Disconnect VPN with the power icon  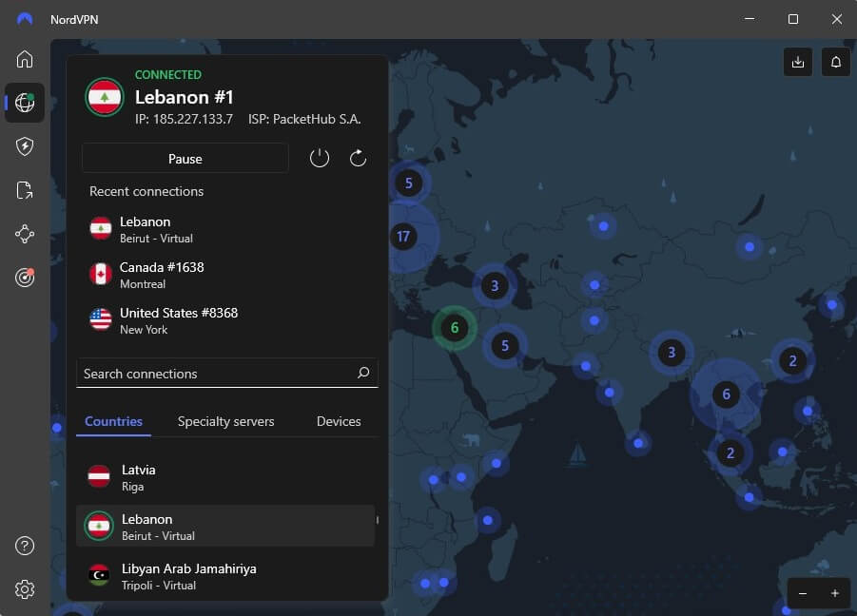click(x=319, y=158)
